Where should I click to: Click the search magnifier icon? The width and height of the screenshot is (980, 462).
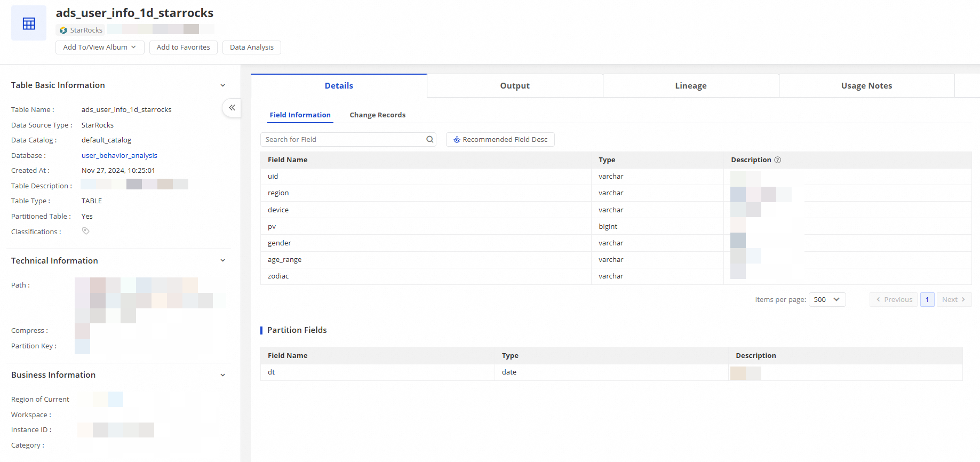[429, 140]
